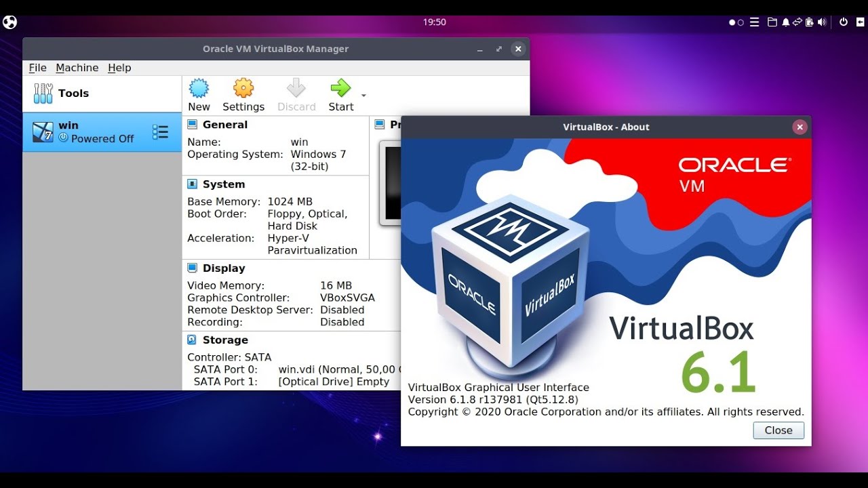Click the General section icon
The image size is (868, 488).
(x=192, y=125)
